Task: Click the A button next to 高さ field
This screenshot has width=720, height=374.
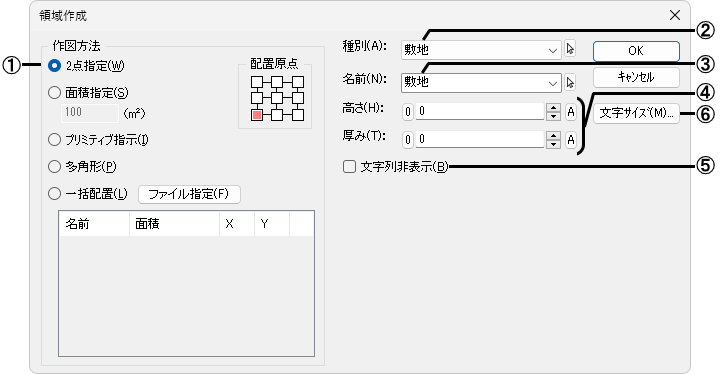Action: 570,112
